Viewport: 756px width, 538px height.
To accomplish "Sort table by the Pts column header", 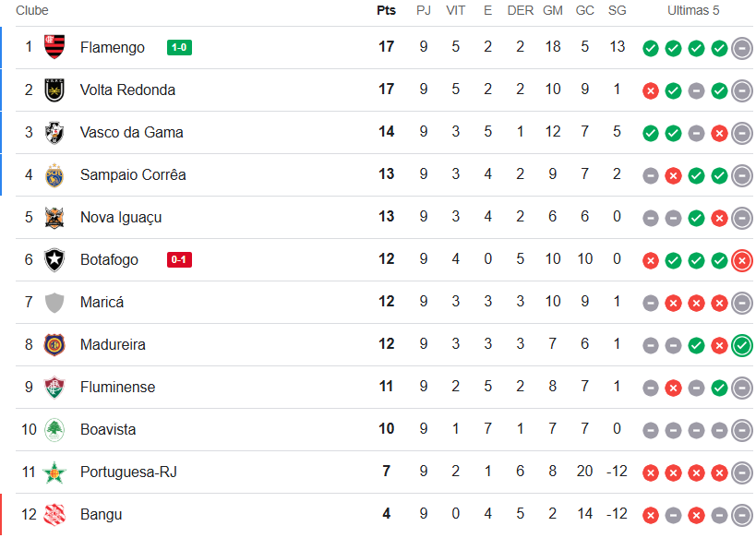I will tap(386, 11).
